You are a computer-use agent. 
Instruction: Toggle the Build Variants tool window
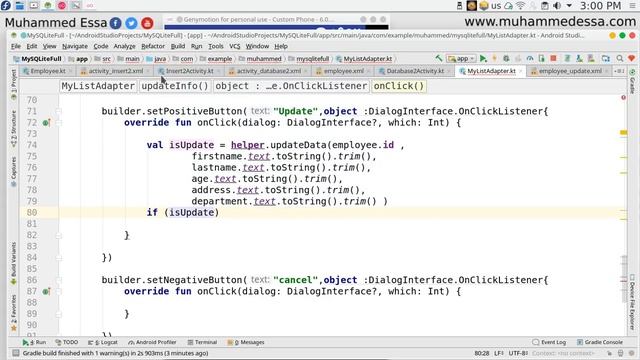coord(14,263)
